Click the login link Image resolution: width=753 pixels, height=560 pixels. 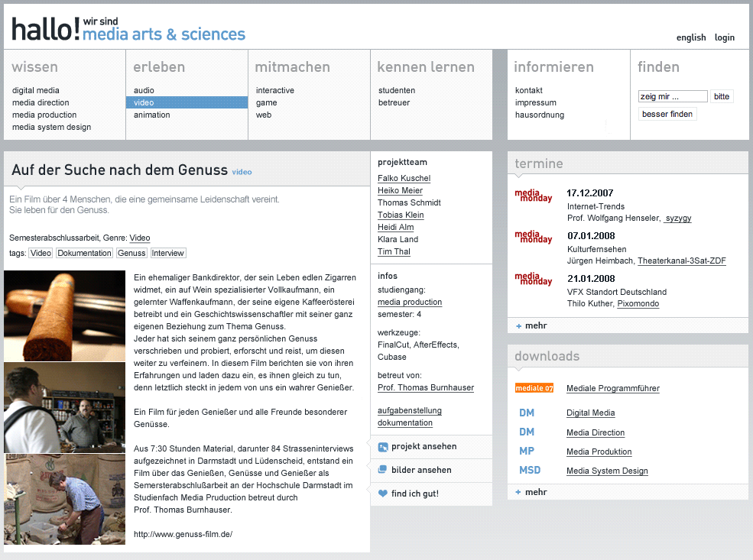(725, 37)
